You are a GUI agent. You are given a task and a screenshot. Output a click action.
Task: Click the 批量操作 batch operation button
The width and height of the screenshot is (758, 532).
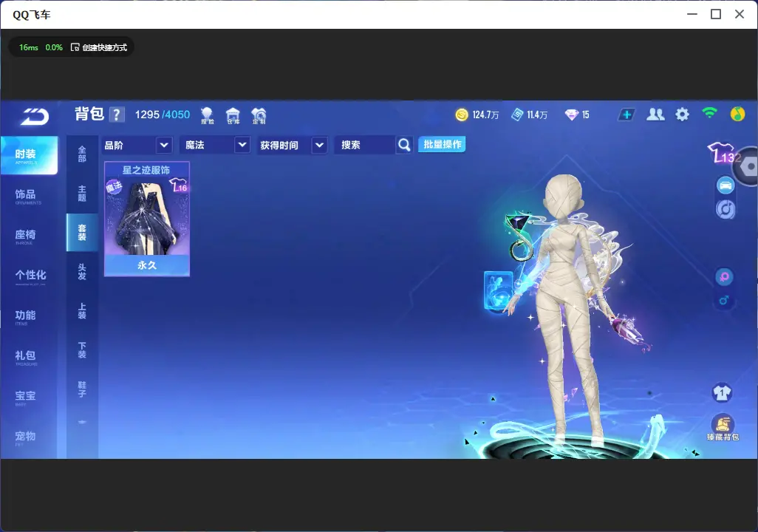442,144
